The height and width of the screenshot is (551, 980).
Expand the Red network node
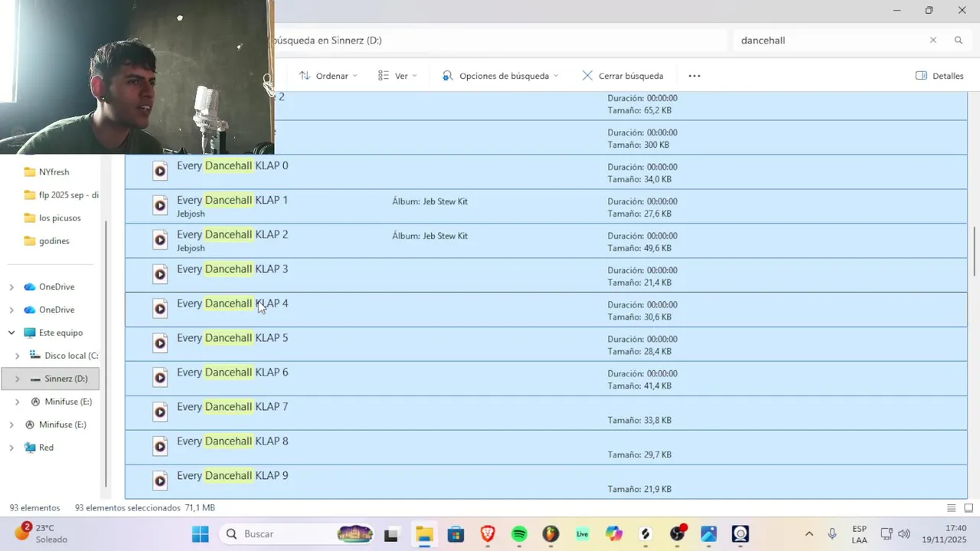coord(11,448)
